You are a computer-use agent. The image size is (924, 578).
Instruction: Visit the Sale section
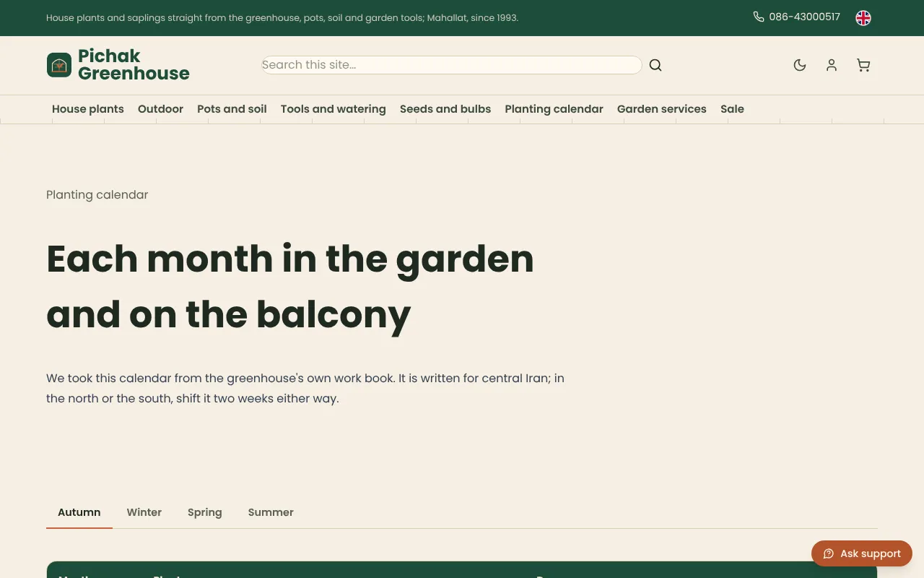[732, 109]
